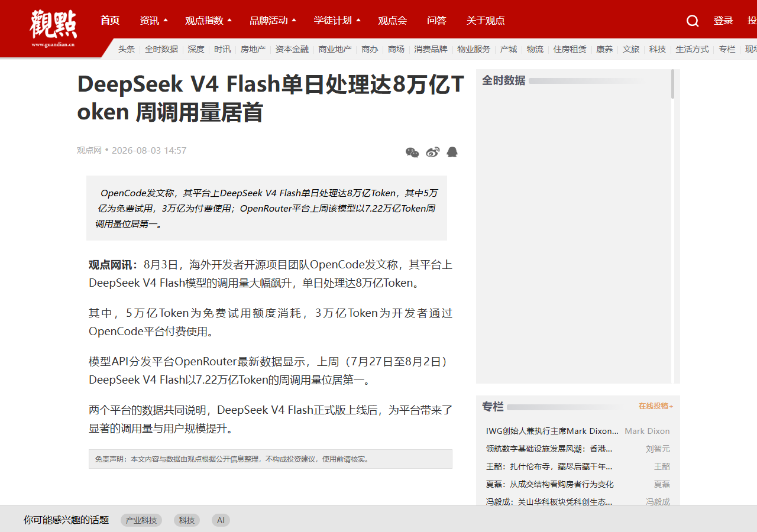Image resolution: width=757 pixels, height=532 pixels.
Task: Click the Guandian site logo
Action: click(53, 28)
